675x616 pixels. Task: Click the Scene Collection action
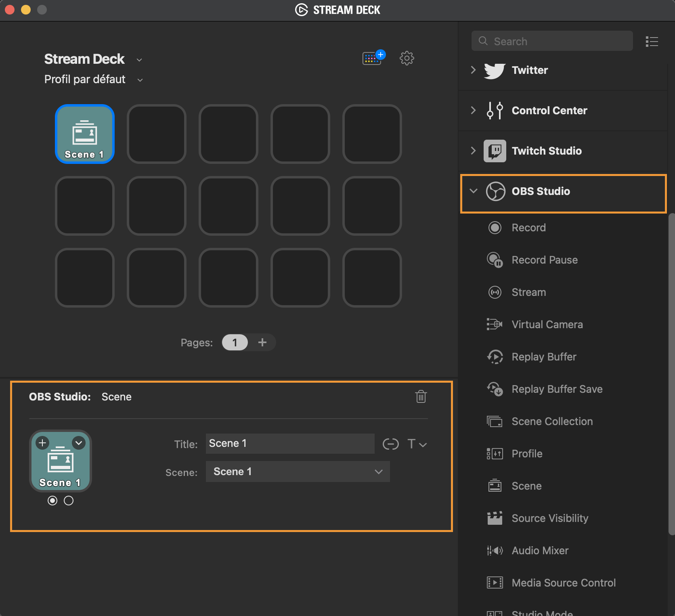(x=552, y=421)
